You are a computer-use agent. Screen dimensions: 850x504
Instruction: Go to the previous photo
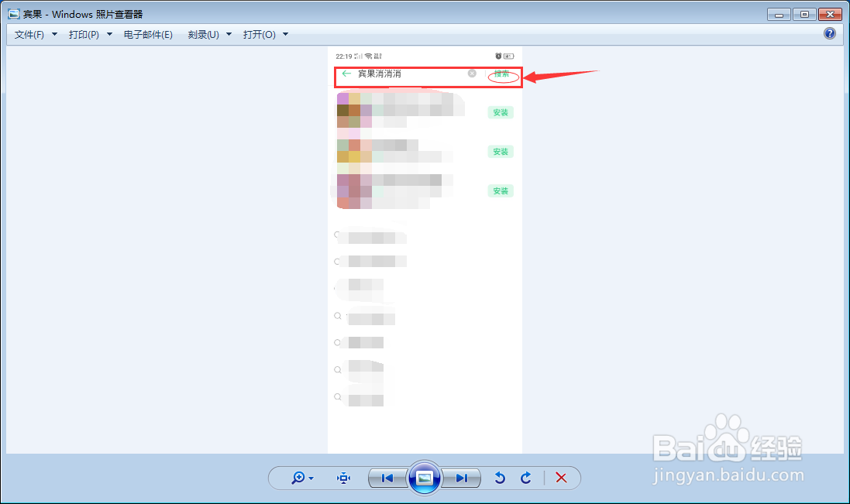coord(387,478)
